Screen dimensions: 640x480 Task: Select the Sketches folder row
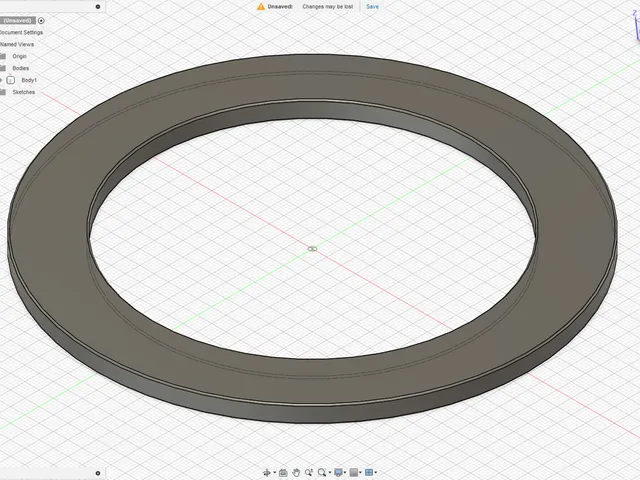pyautogui.click(x=23, y=92)
